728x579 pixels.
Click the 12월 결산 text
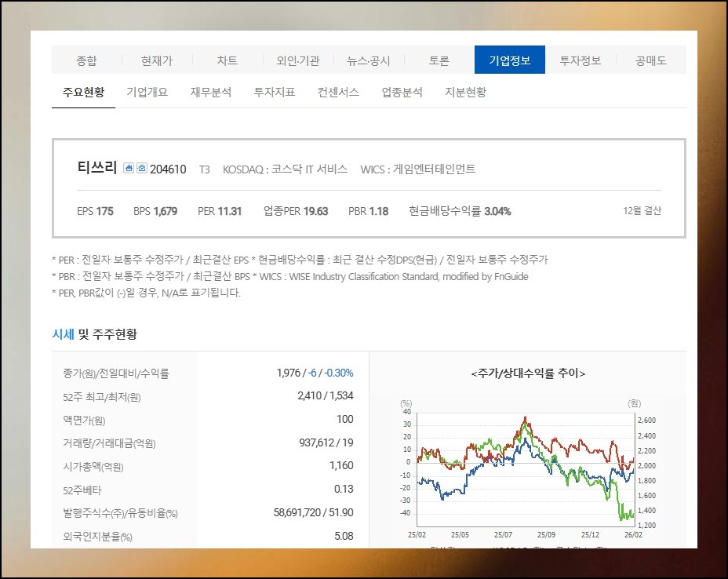(642, 211)
